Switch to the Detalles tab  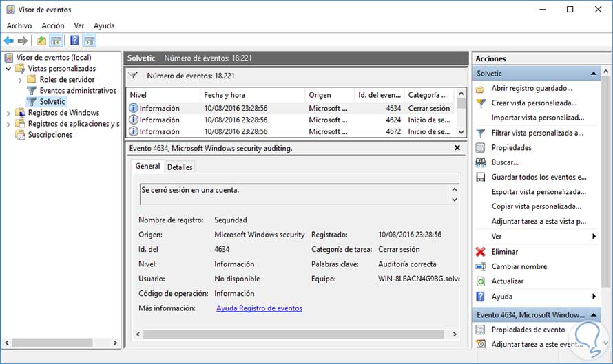[x=180, y=167]
